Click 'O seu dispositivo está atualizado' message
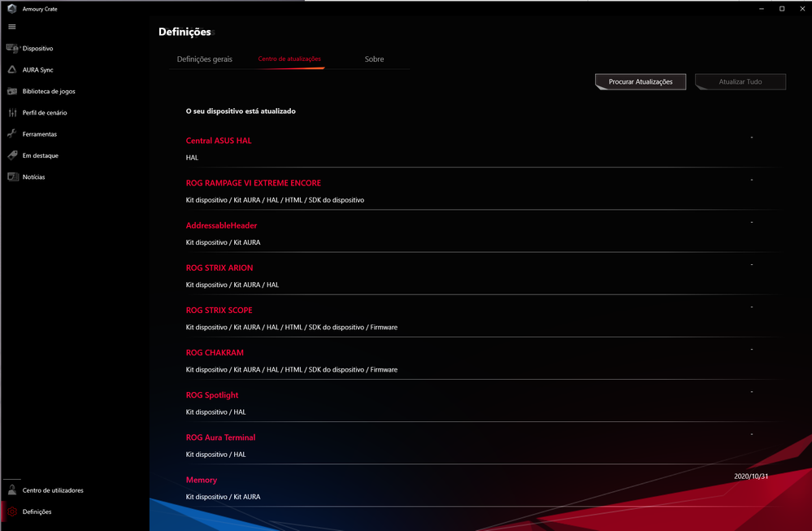 coord(241,111)
